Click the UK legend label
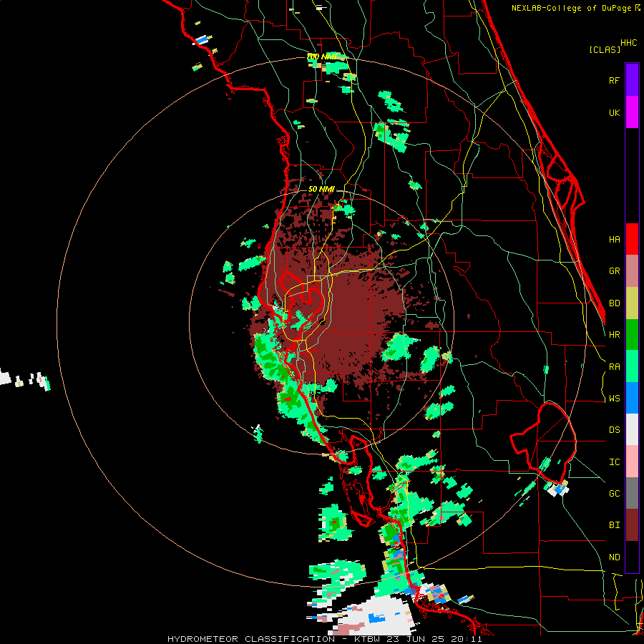The image size is (644, 644). [614, 112]
